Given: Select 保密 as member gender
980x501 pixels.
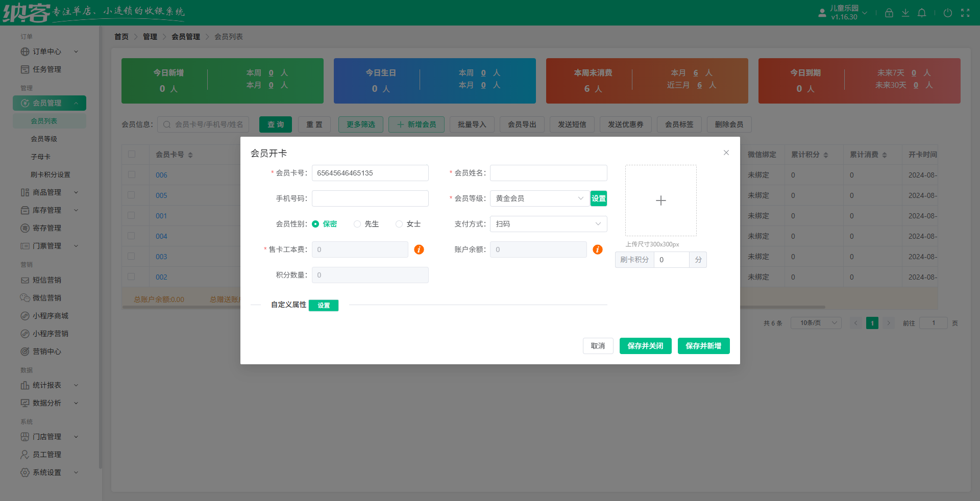Looking at the screenshot, I should tap(315, 224).
